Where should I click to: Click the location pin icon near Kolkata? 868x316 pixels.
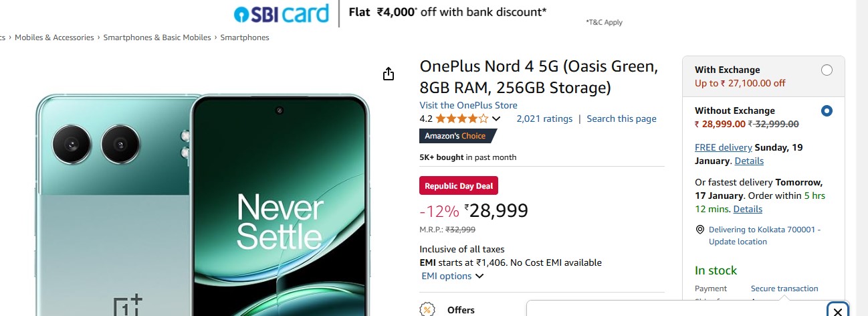700,230
